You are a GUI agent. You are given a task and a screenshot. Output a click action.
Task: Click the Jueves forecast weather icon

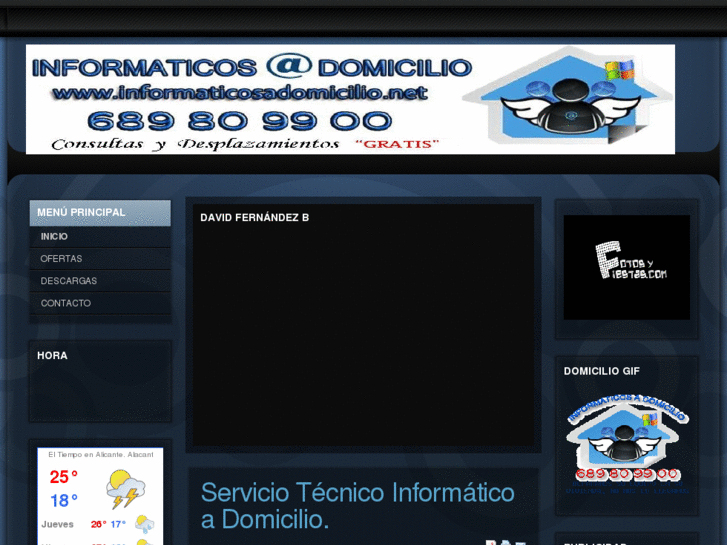point(145,524)
